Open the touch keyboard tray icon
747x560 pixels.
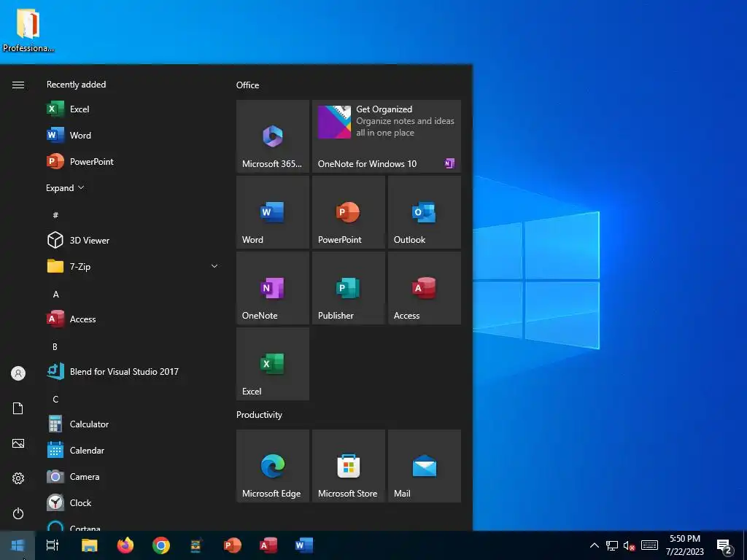(x=649, y=545)
